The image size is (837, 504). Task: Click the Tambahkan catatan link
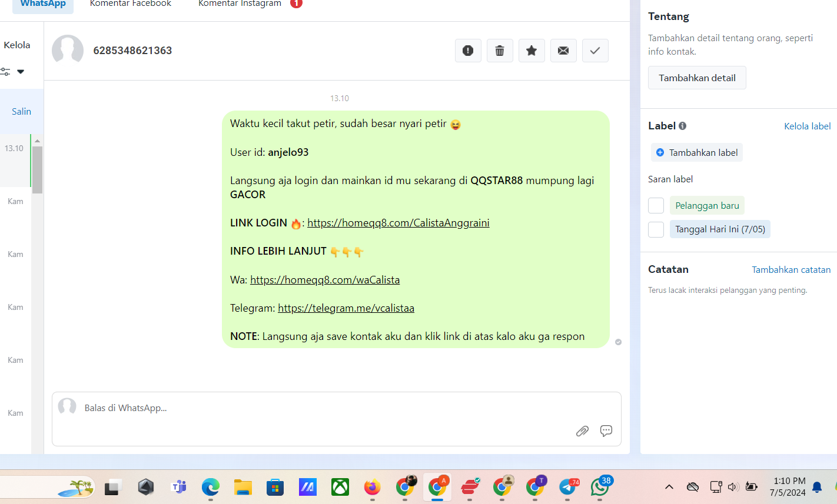pos(791,269)
